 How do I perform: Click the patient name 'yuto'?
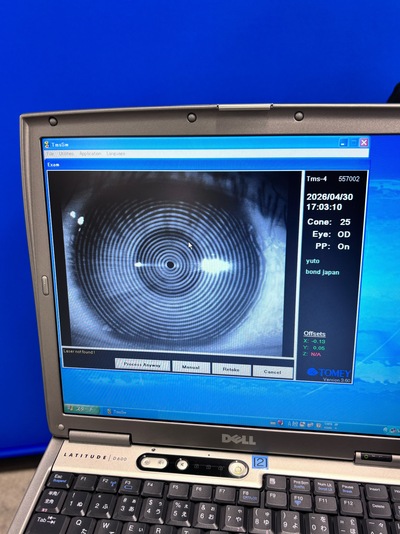[x=313, y=261]
